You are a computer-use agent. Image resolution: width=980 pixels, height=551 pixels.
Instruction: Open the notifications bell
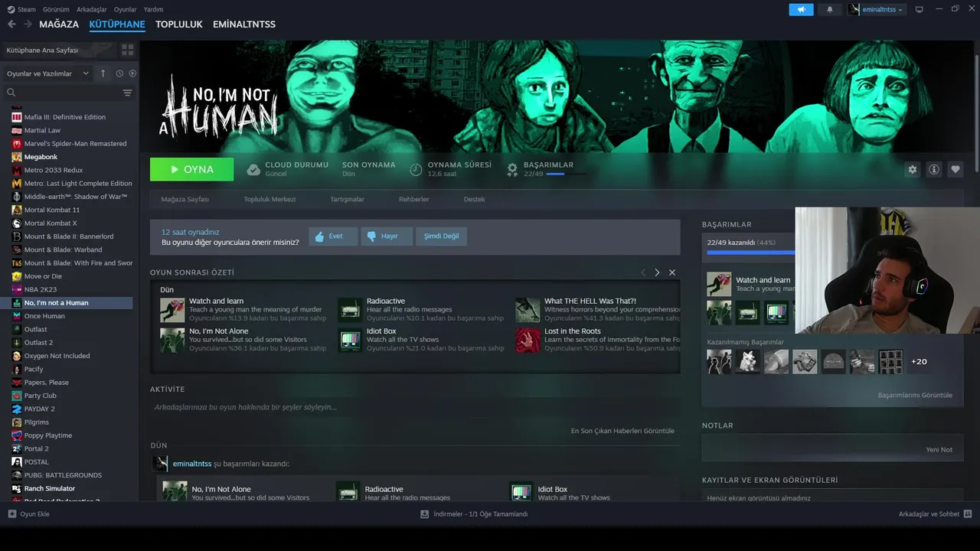click(830, 9)
